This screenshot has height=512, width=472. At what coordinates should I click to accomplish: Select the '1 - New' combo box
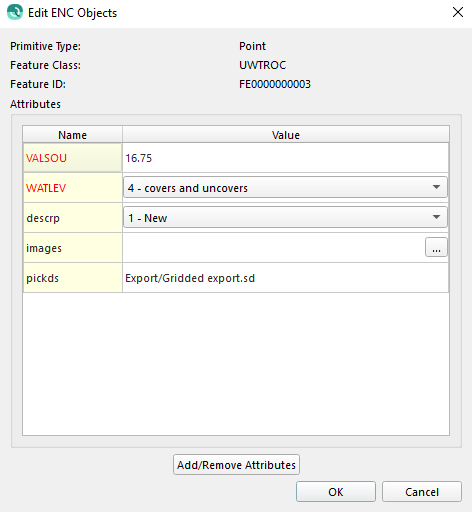(285, 218)
